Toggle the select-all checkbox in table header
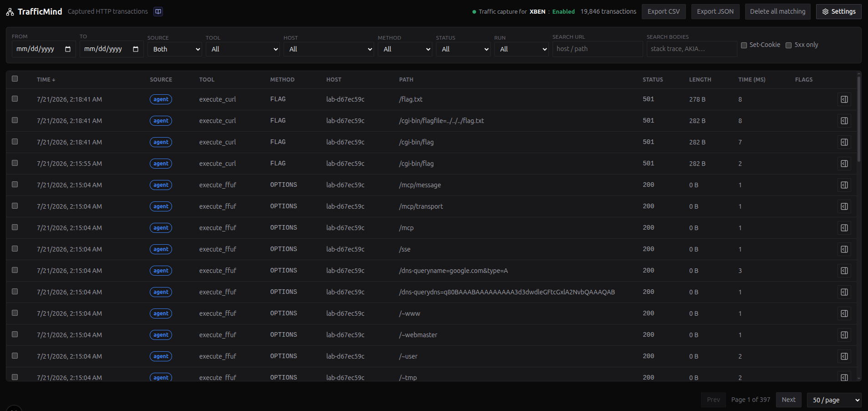The image size is (868, 411). pos(15,79)
